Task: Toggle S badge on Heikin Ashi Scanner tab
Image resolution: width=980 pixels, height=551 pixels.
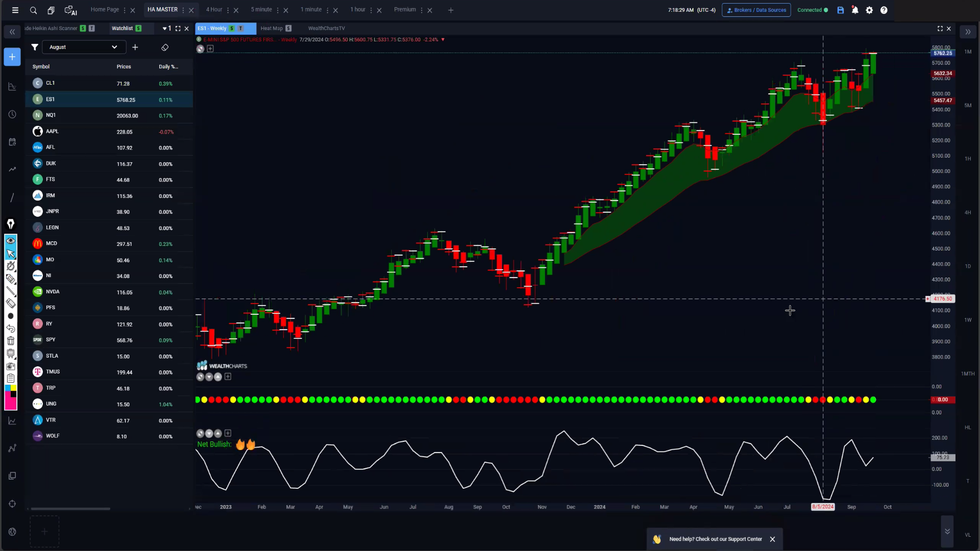Action: 83,29
